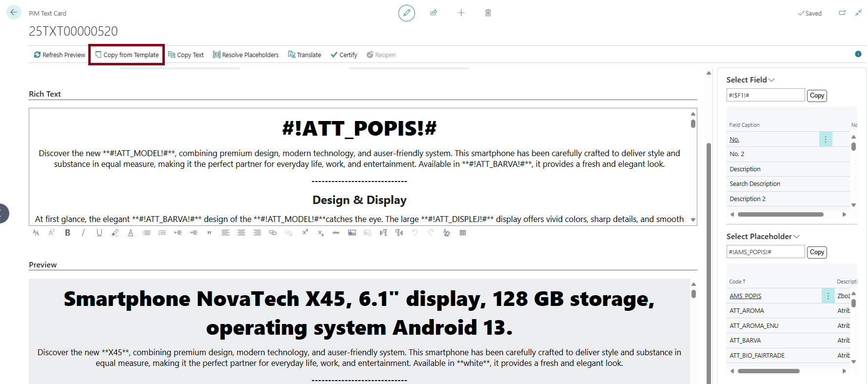This screenshot has height=384, width=868.
Task: Click the #!$F1!# input field
Action: 766,95
